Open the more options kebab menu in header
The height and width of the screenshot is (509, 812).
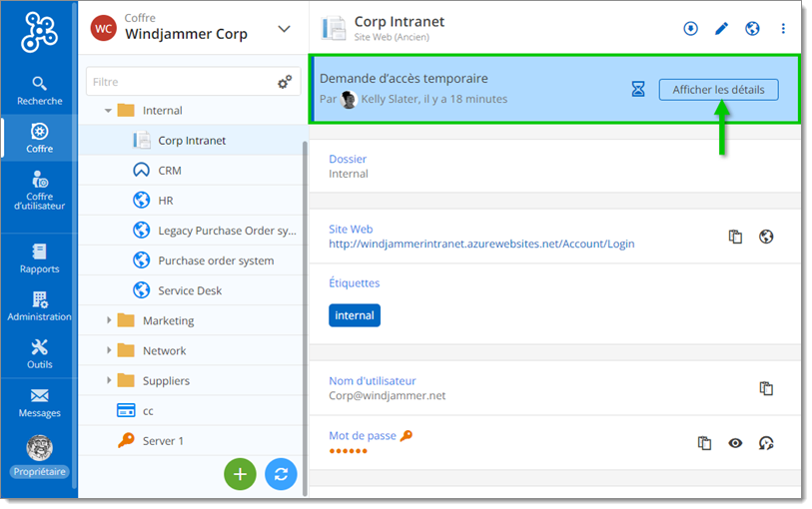tap(783, 29)
